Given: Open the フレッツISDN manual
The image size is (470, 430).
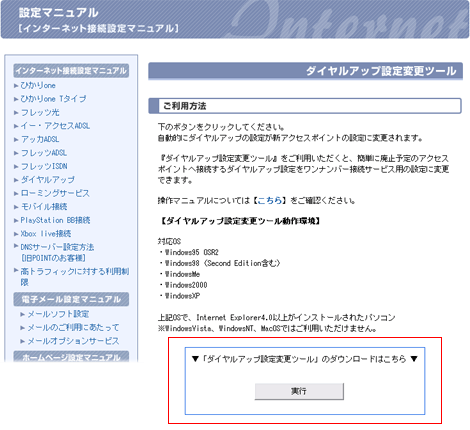Looking at the screenshot, I should coord(44,166).
